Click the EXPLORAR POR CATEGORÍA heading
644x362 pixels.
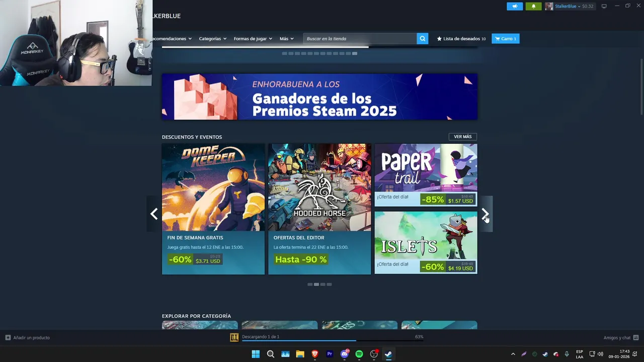pyautogui.click(x=196, y=316)
